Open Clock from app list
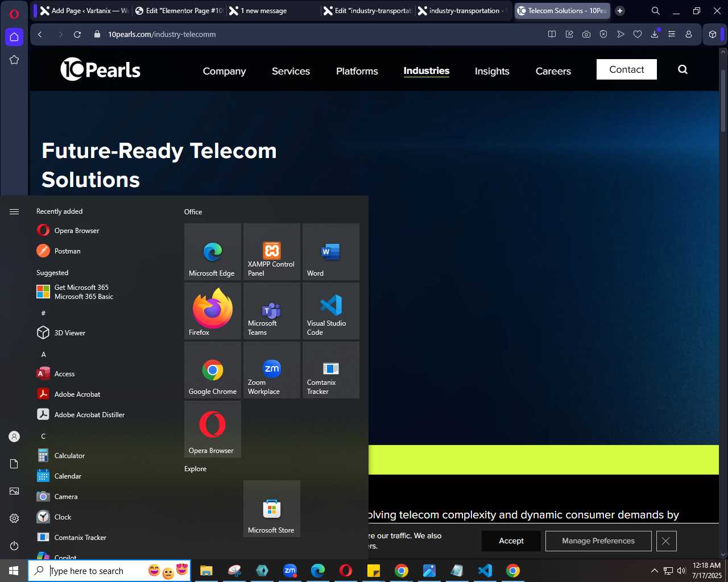Image resolution: width=728 pixels, height=582 pixels. (102, 517)
